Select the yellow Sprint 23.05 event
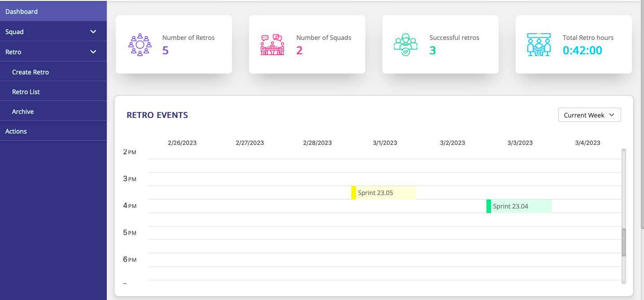The image size is (644, 300). 384,192
